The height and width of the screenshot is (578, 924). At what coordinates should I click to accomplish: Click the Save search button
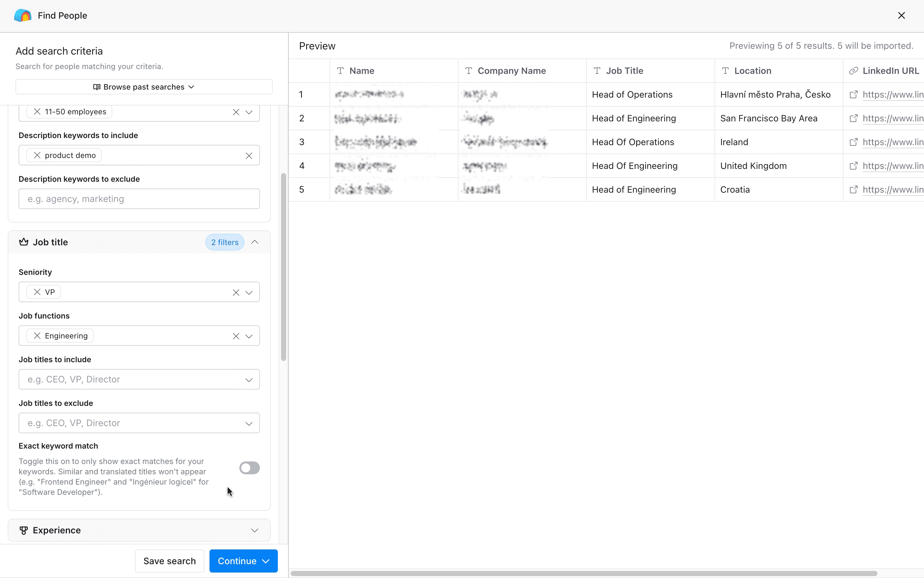coord(169,561)
